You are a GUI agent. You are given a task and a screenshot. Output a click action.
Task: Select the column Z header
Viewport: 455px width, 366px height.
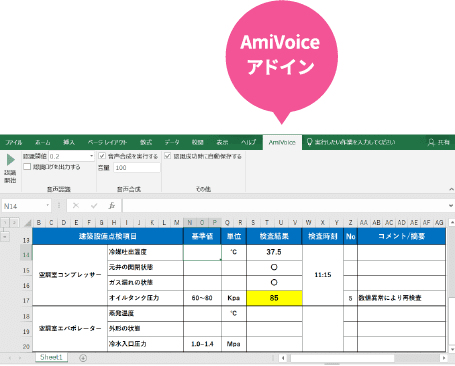coord(350,223)
